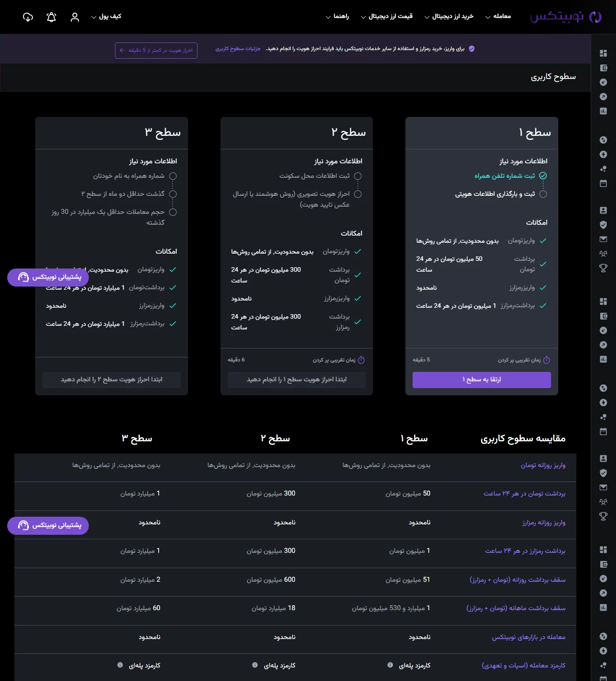This screenshot has width=616, height=681.
Task: Click checkmark beside Level 2 'واریزتومان'
Action: click(x=358, y=251)
